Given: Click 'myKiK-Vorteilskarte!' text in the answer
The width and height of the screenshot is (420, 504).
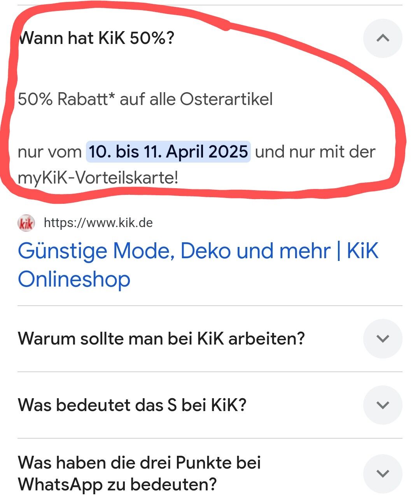Looking at the screenshot, I should point(98,178).
